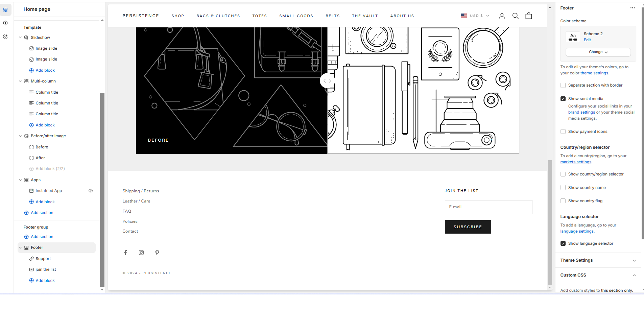This screenshot has height=309, width=644.
Task: Open the markets settings link
Action: tap(576, 162)
